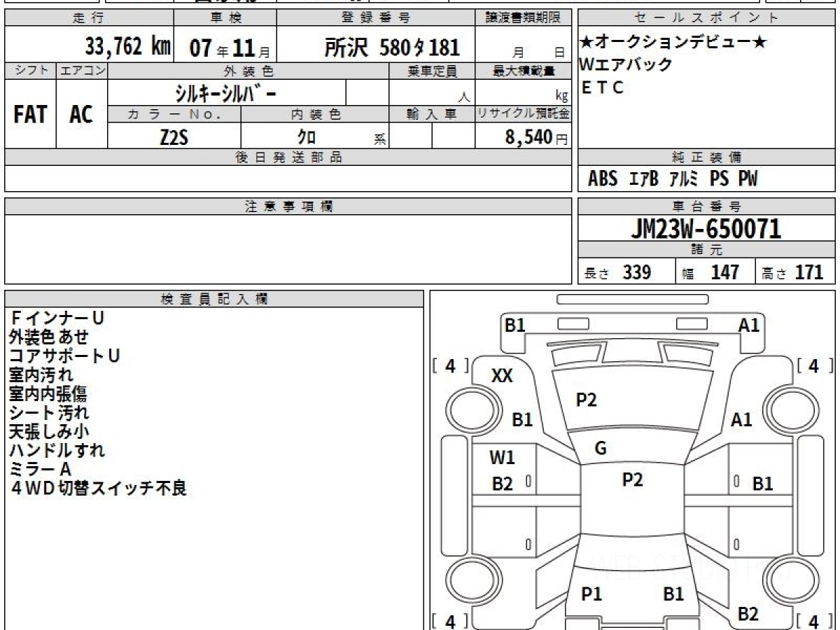
Task: Click the 外装色 header
Action: pyautogui.click(x=248, y=71)
